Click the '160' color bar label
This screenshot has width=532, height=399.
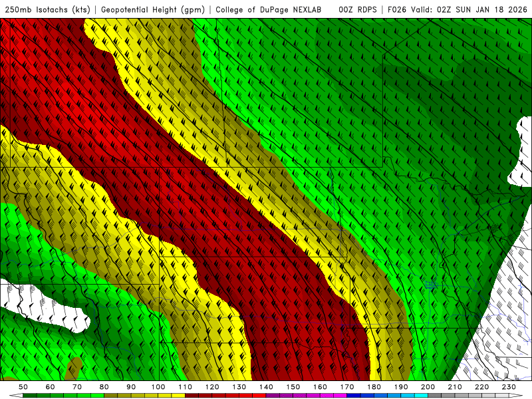320,387
